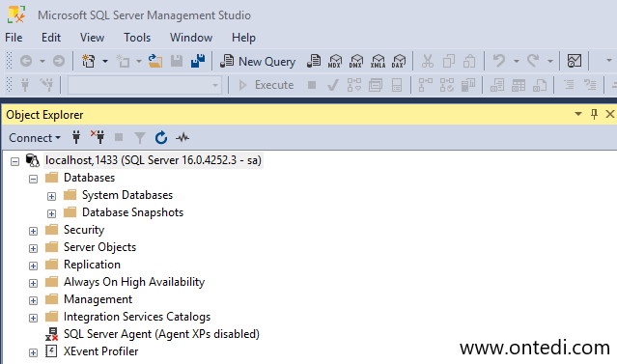Viewport: 617px width, 364px height.
Task: Click the Change Connection icon in toolbar
Action: point(46,85)
